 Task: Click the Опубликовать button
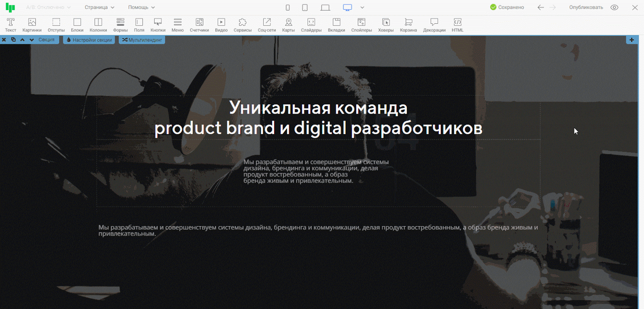point(586,7)
